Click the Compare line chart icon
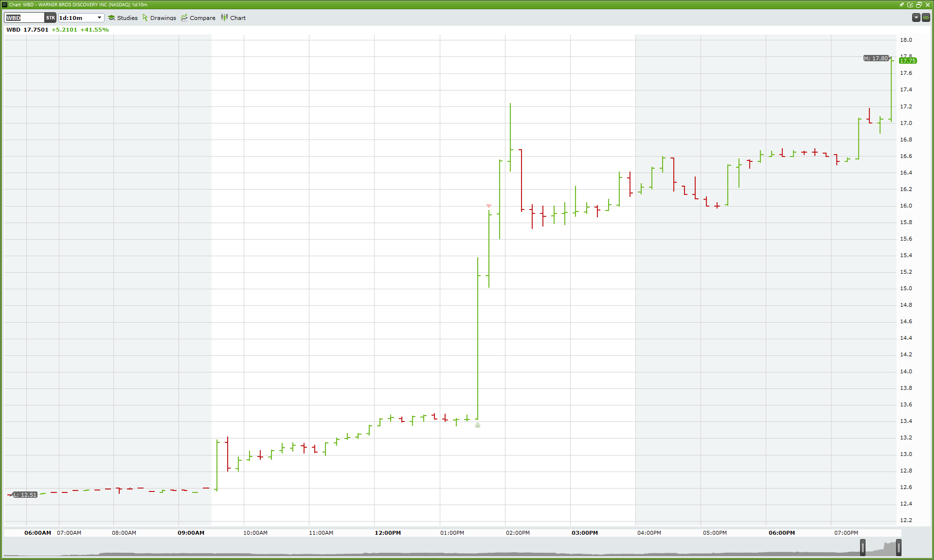 pyautogui.click(x=184, y=17)
